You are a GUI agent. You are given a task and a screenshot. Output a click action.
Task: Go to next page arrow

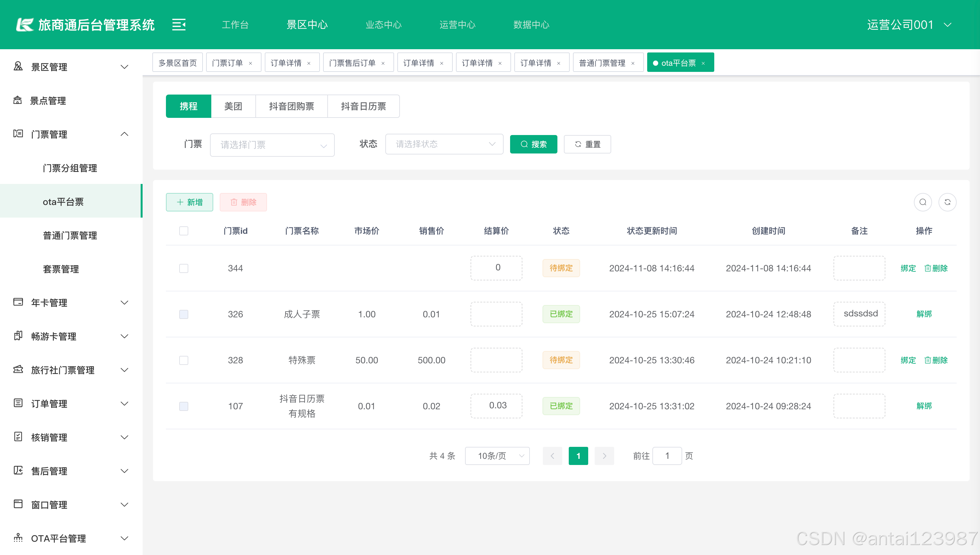tap(604, 456)
